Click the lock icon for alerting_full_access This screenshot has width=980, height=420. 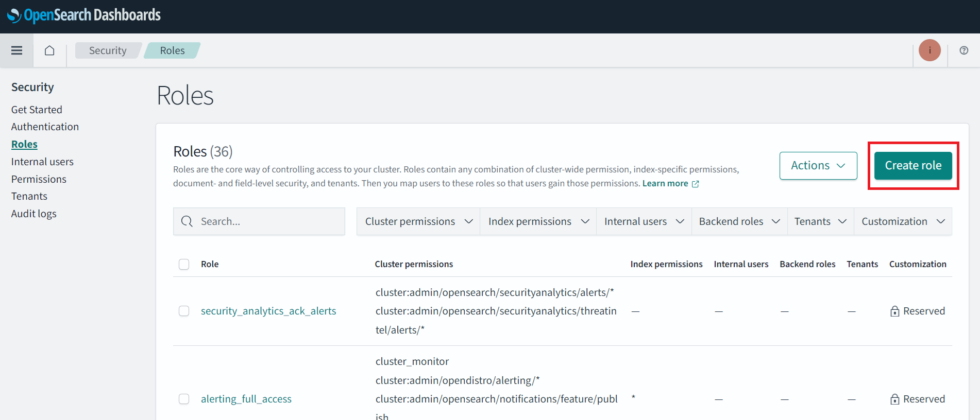[x=894, y=399]
